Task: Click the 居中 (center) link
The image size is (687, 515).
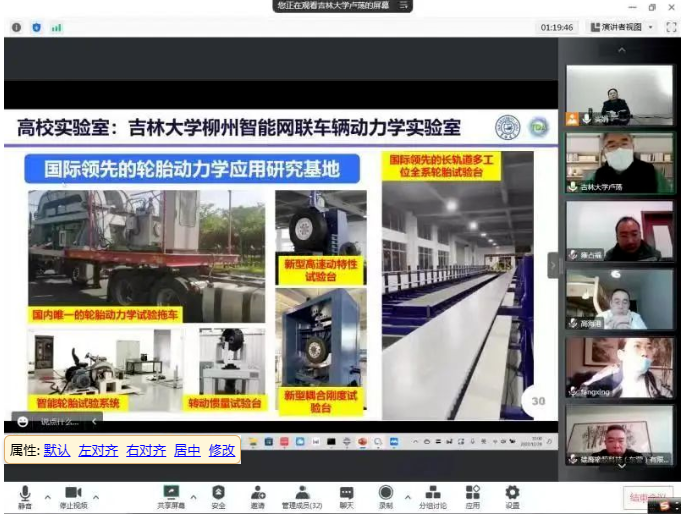Action: (x=187, y=450)
